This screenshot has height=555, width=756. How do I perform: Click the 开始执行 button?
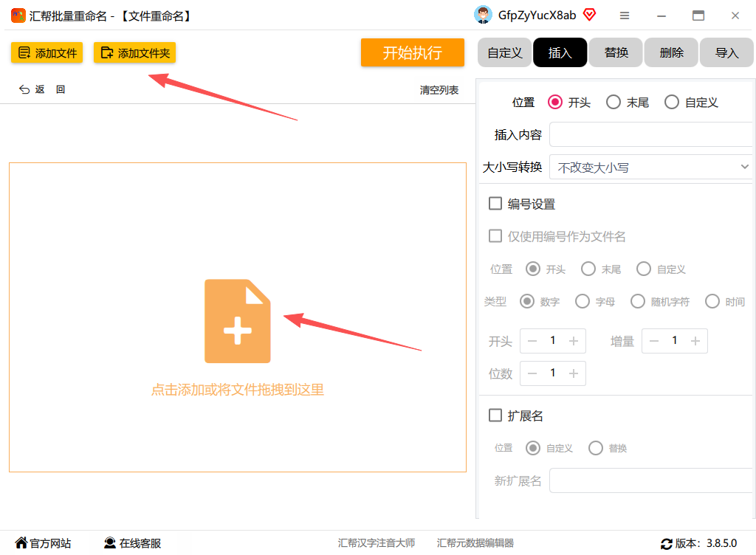(412, 52)
